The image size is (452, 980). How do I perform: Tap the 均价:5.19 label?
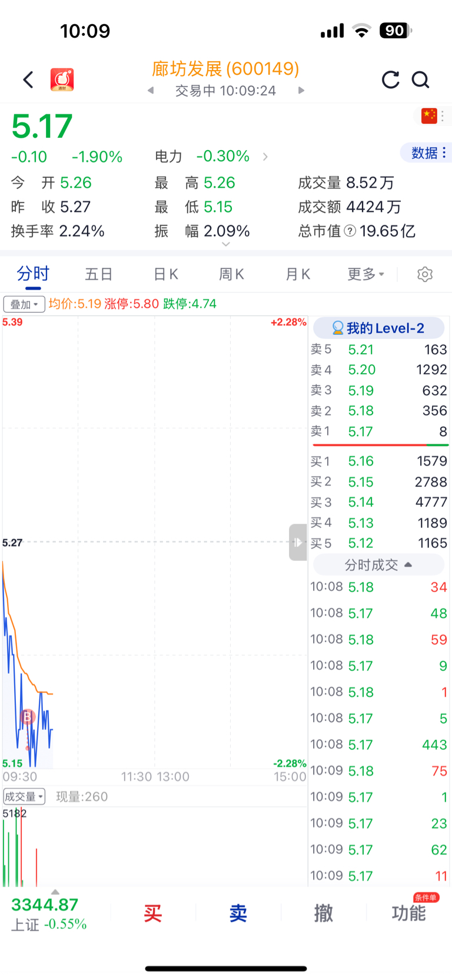point(75,304)
